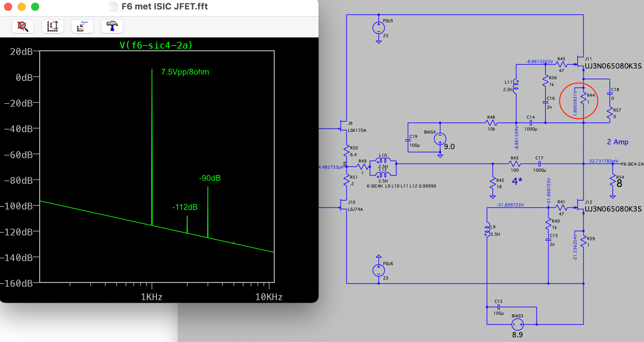The height and width of the screenshot is (342, 644).
Task: Select the BIAS4 voltage source symbol
Action: point(440,139)
